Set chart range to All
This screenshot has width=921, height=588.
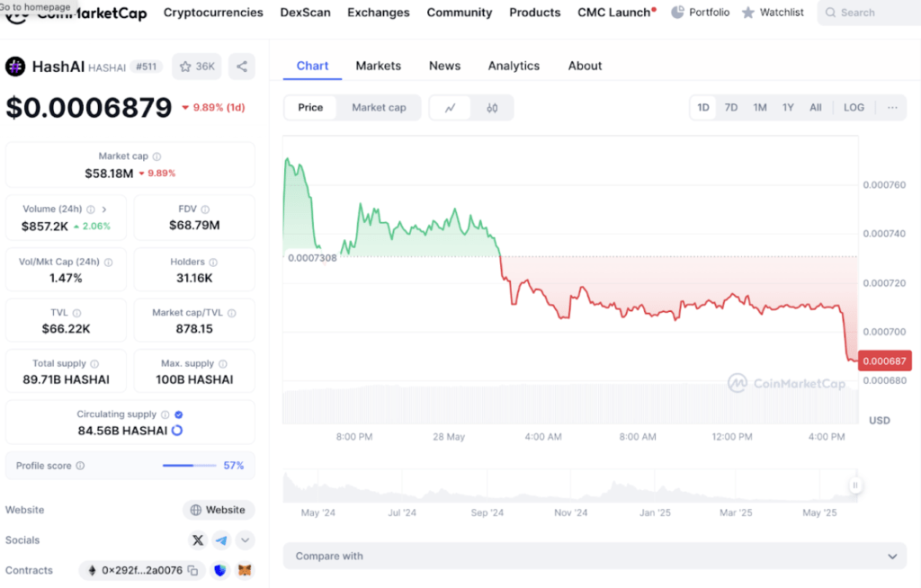click(815, 108)
